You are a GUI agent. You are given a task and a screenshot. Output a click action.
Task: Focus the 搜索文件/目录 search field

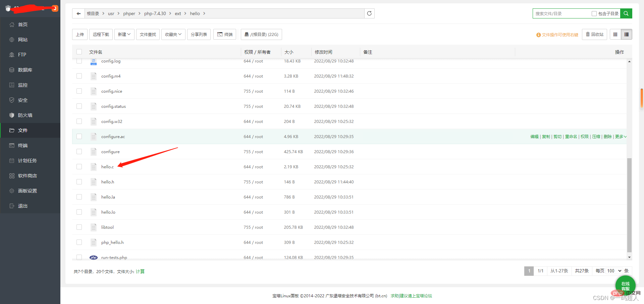point(562,13)
